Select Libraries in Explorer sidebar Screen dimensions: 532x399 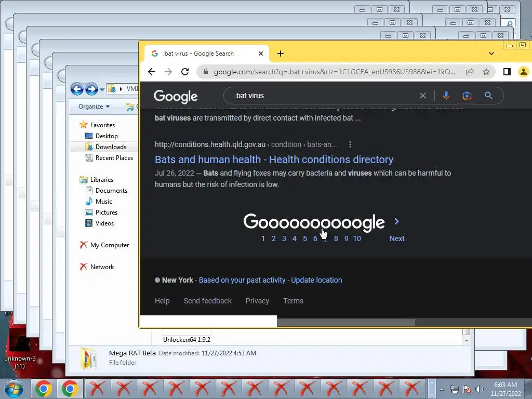tap(101, 180)
